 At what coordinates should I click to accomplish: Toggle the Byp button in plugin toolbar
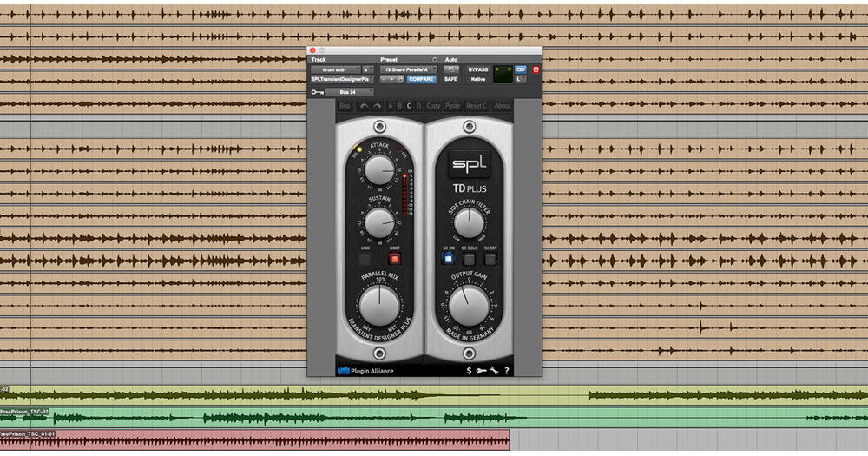(345, 106)
